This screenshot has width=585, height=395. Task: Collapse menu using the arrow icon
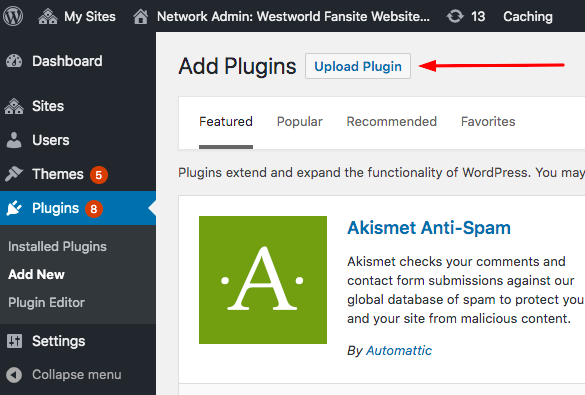[x=14, y=375]
